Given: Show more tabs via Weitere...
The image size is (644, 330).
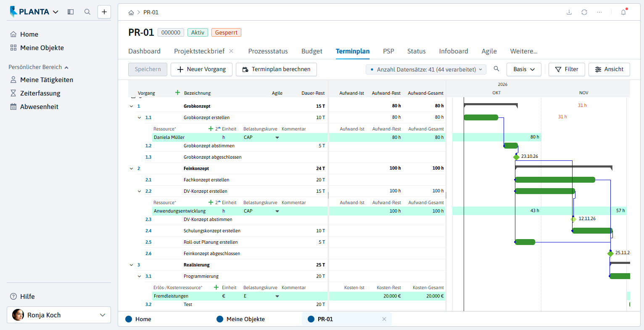Looking at the screenshot, I should [524, 51].
